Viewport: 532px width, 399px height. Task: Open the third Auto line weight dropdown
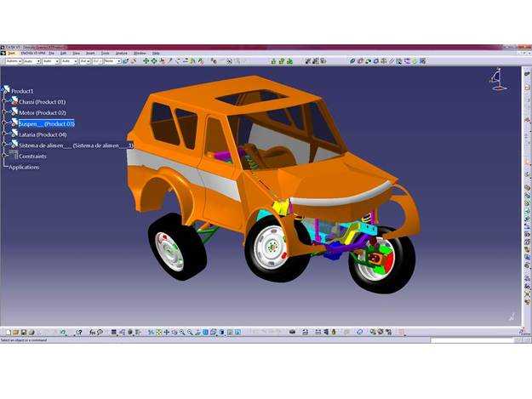tap(51, 61)
